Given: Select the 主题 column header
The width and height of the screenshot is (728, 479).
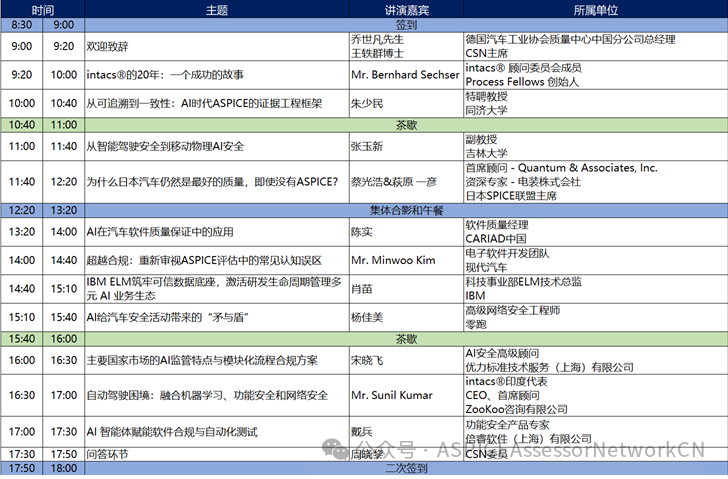Looking at the screenshot, I should [217, 9].
